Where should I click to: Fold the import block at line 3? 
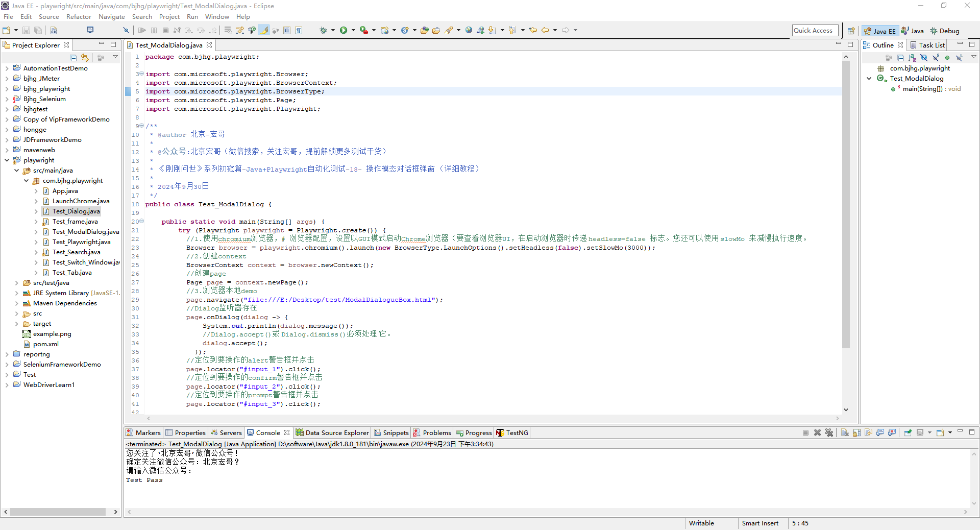(x=141, y=74)
